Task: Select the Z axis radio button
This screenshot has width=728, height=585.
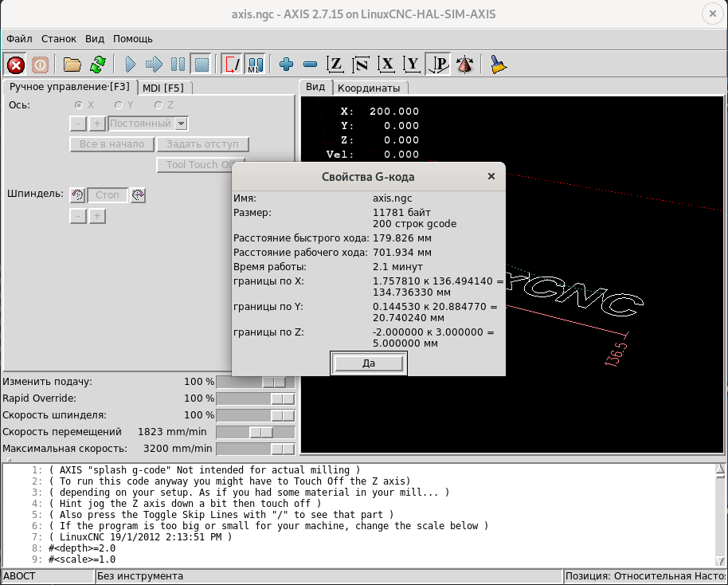Action: 159,105
